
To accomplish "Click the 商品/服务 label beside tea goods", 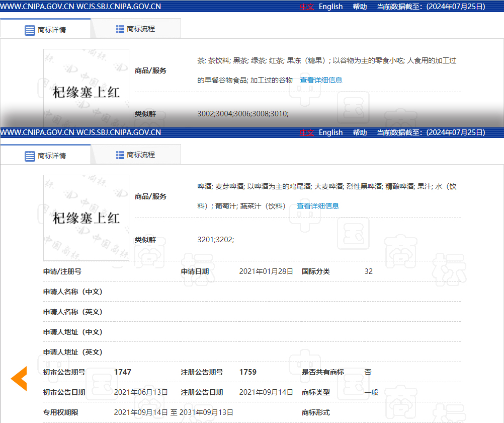I will 150,70.
